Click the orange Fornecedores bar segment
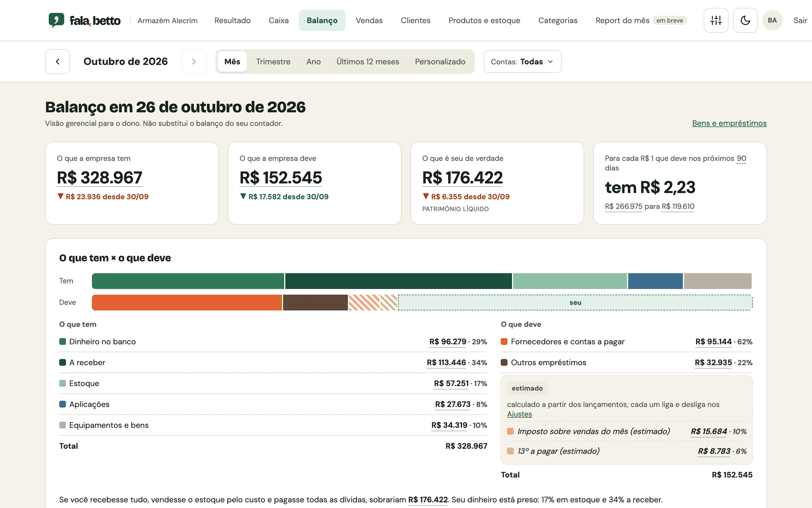The height and width of the screenshot is (508, 812). click(x=187, y=302)
